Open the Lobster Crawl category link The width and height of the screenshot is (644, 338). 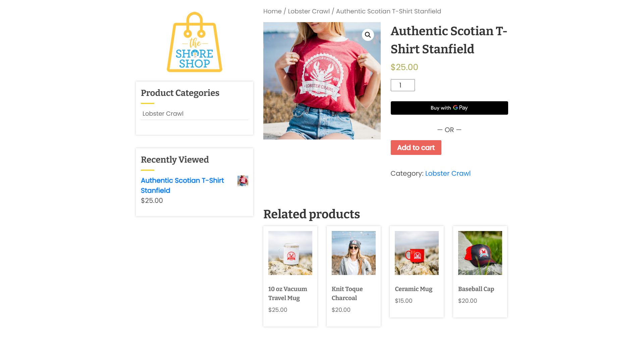click(x=448, y=173)
